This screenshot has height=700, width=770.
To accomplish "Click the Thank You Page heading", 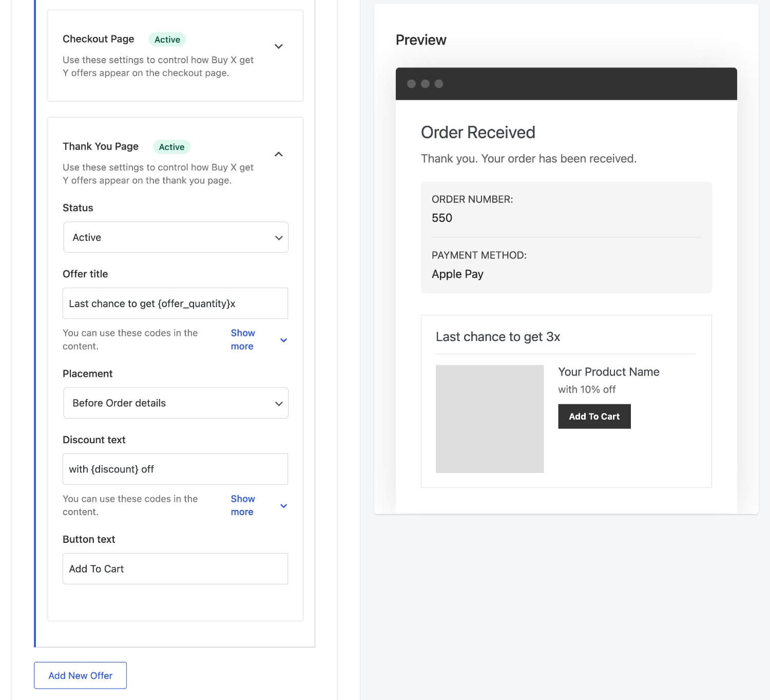I will coord(101,146).
